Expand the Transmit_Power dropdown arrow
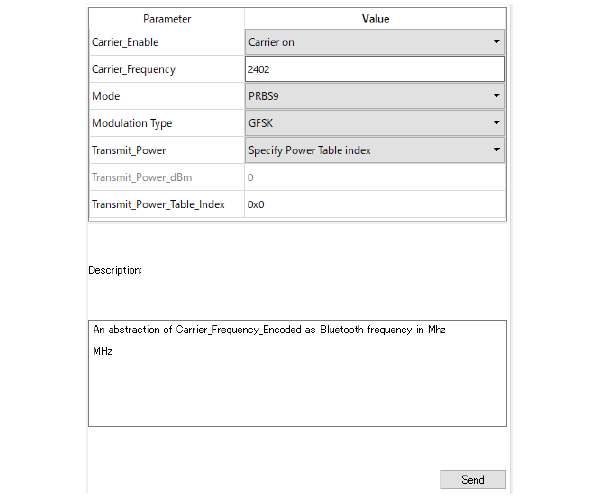 point(496,150)
